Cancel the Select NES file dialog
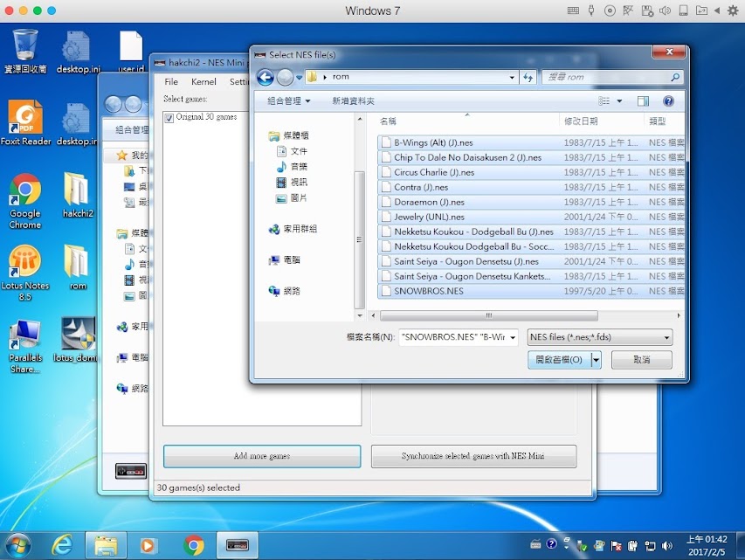 click(x=641, y=360)
